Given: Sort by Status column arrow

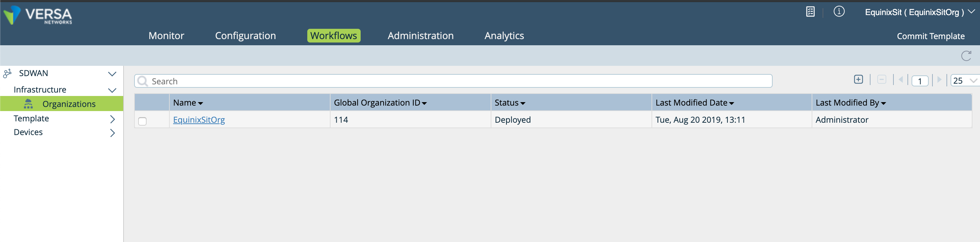Looking at the screenshot, I should pyautogui.click(x=523, y=103).
